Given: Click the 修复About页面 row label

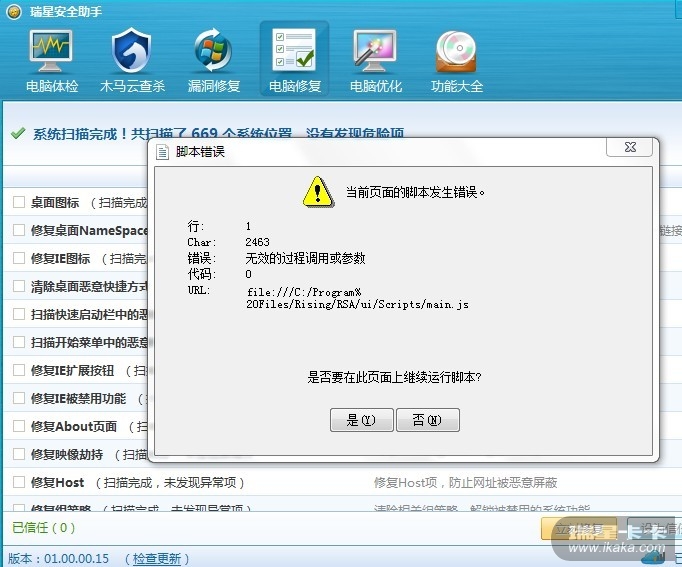Looking at the screenshot, I should click(74, 427).
